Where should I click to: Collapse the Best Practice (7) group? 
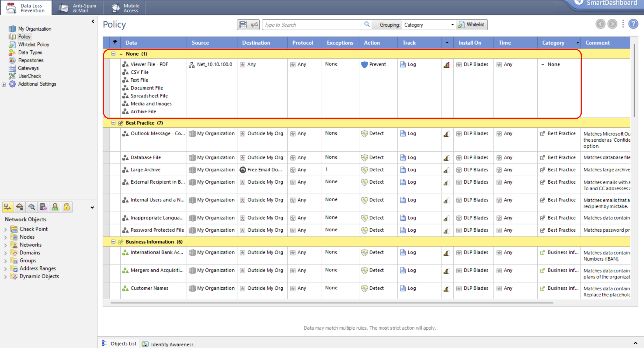113,123
